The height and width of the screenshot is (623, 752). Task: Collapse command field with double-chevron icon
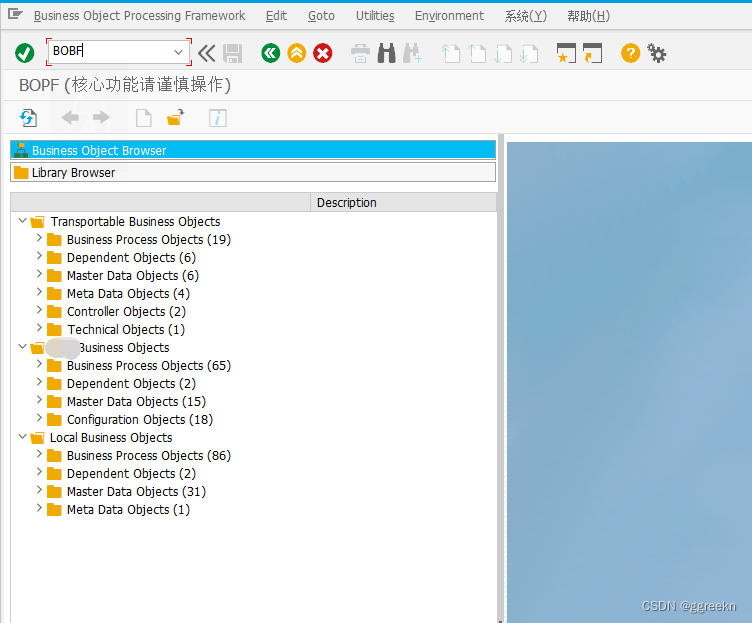[207, 53]
